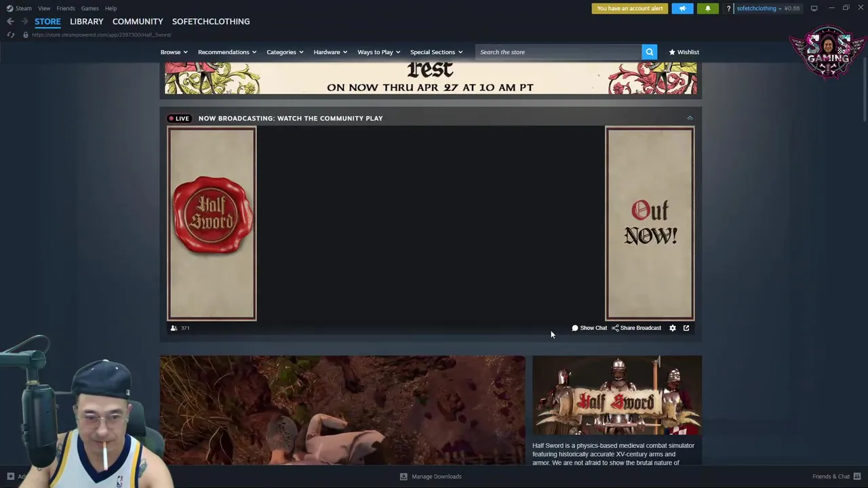Switch to Big Picture mode icon
This screenshot has width=868, height=488.
tap(814, 8)
